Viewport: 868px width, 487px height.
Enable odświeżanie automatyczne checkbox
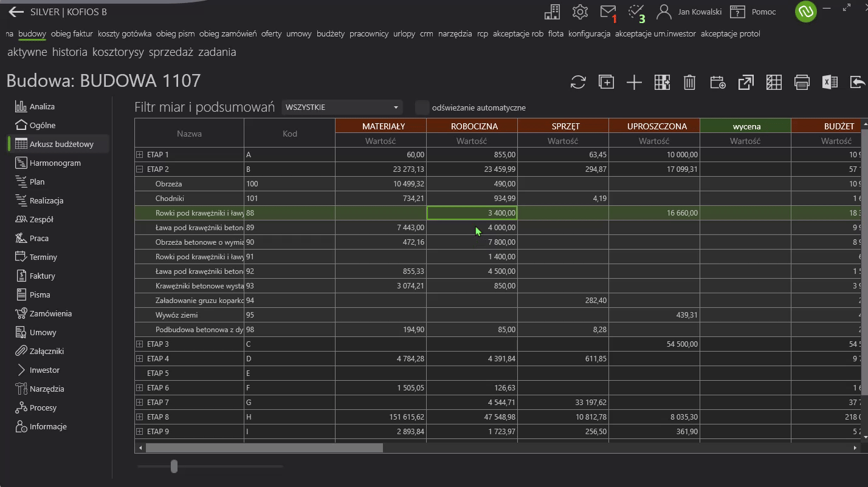[x=422, y=107]
